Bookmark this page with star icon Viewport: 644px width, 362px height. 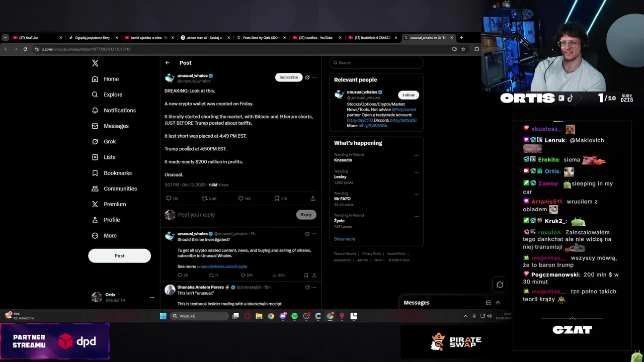463,49
